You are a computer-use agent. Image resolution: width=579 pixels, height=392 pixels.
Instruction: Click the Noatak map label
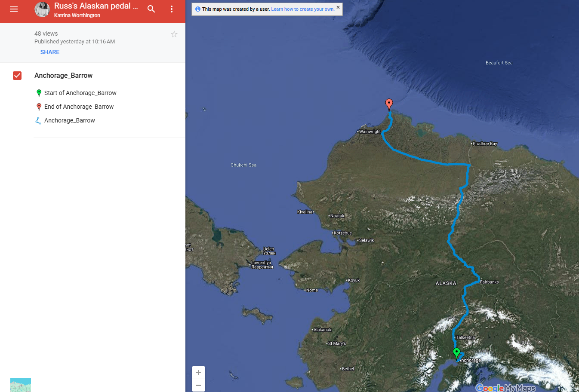pos(337,216)
